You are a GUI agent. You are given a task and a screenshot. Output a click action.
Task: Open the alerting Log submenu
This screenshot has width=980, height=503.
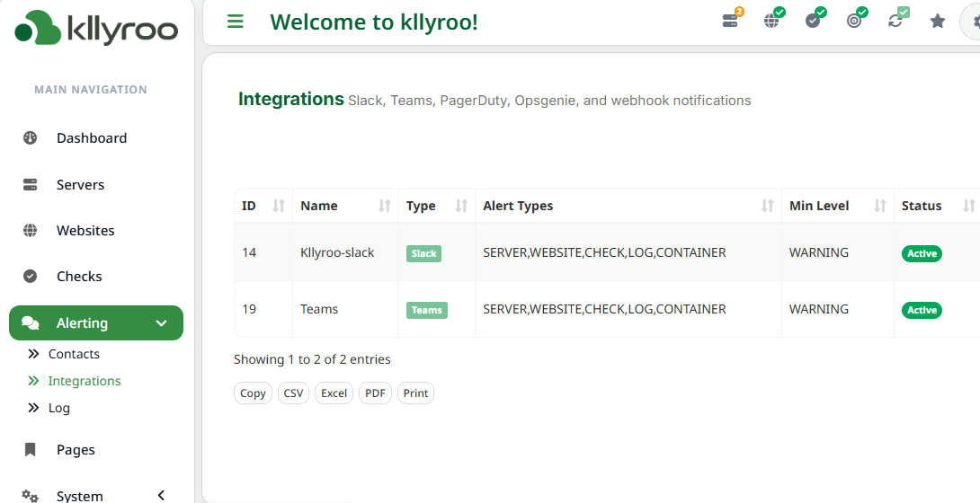pyautogui.click(x=58, y=408)
